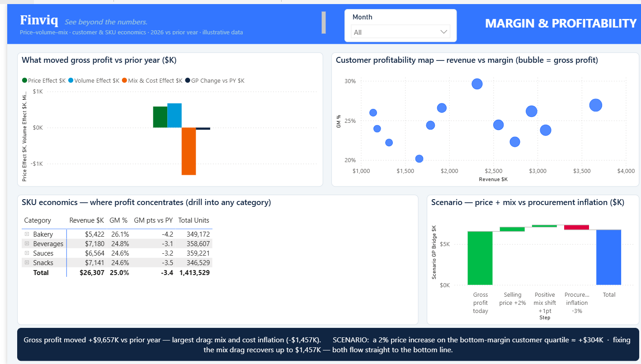Click the Scenario waterfall chart title

click(528, 202)
